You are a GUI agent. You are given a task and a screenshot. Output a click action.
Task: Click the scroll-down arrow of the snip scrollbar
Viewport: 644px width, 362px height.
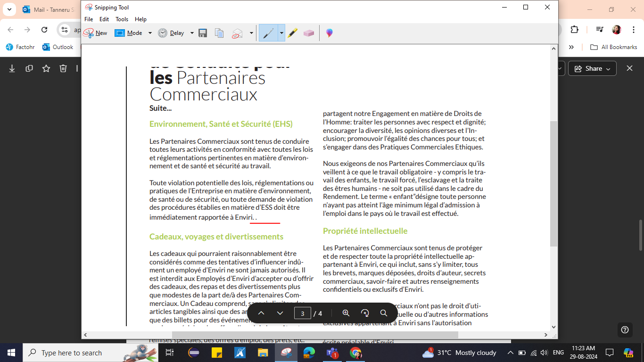click(x=554, y=327)
